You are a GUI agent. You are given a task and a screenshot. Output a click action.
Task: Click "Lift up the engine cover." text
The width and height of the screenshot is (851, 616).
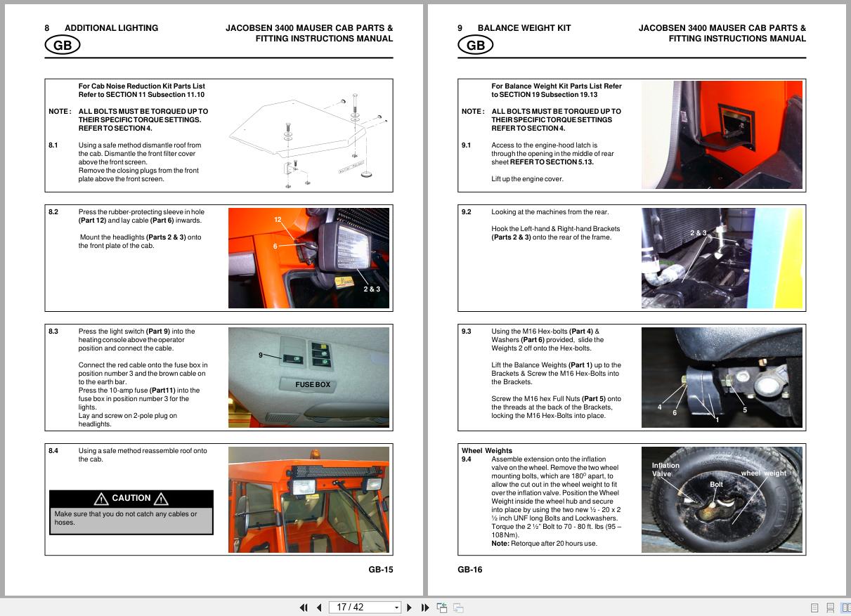527,179
